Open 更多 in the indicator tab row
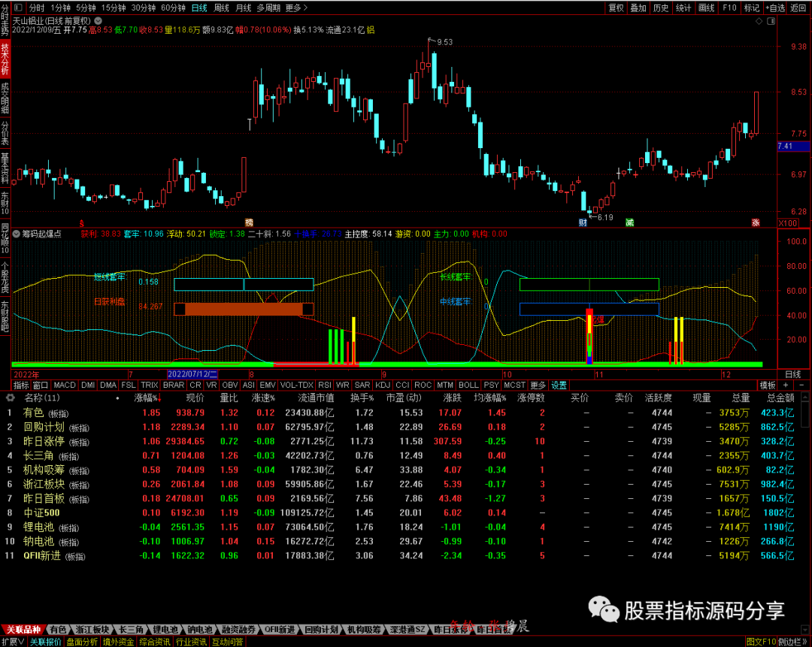 pos(538,385)
